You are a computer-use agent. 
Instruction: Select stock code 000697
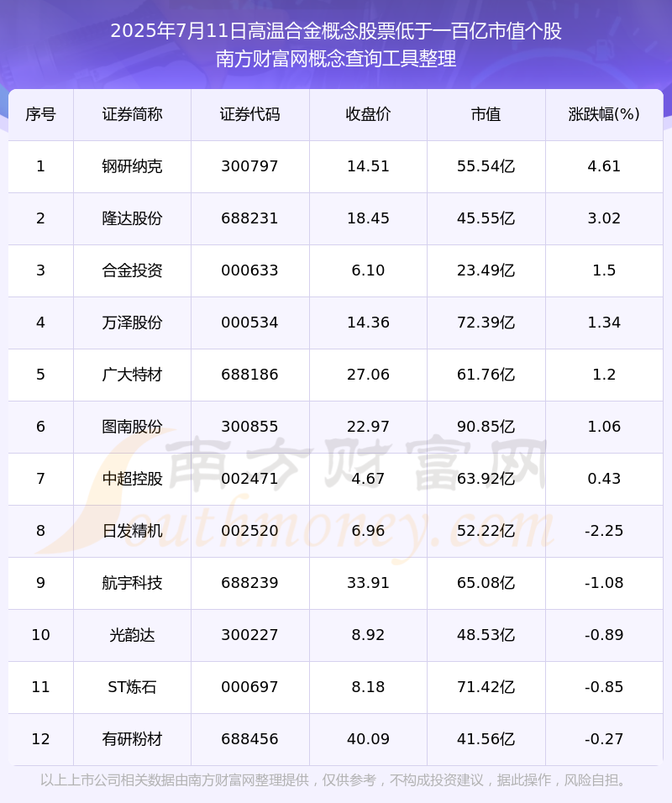(250, 687)
